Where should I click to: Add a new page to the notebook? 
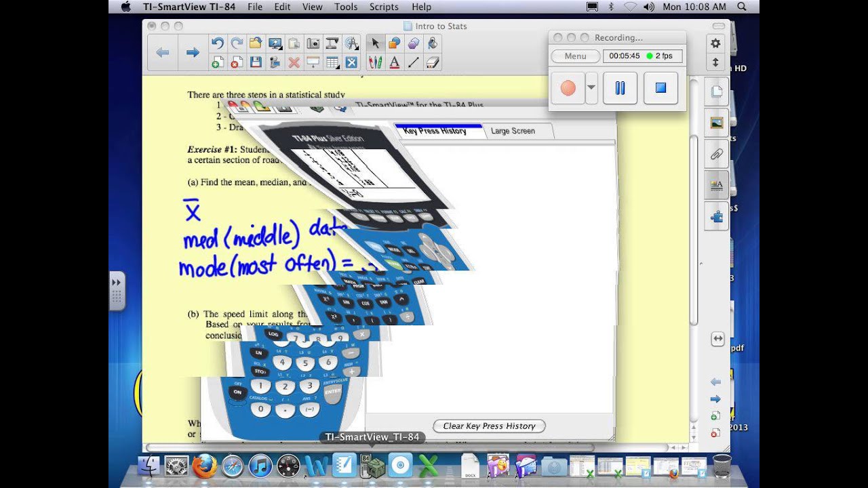(218, 62)
